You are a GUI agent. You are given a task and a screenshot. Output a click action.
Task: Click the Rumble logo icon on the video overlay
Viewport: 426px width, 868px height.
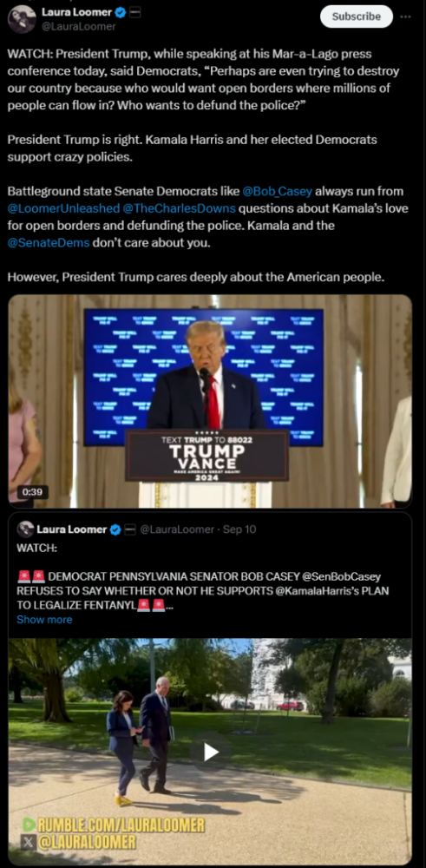pos(29,825)
